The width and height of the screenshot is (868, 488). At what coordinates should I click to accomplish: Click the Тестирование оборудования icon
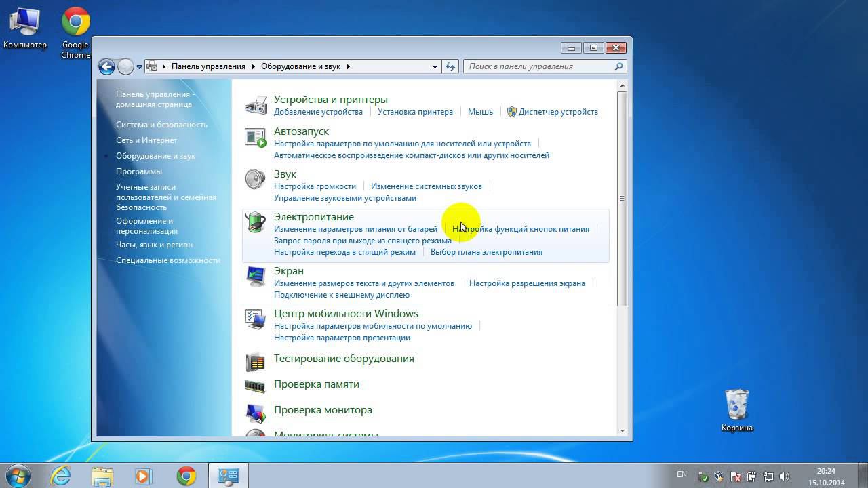click(x=256, y=362)
